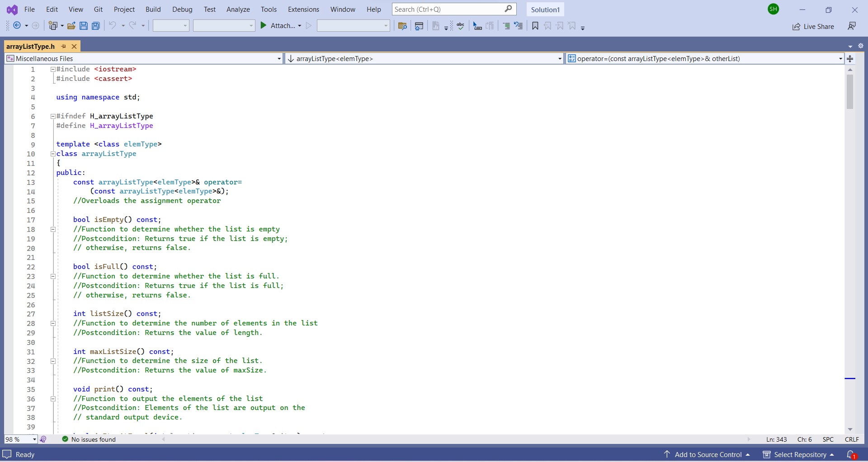
Task: Click the Find in Files icon
Action: pos(402,26)
